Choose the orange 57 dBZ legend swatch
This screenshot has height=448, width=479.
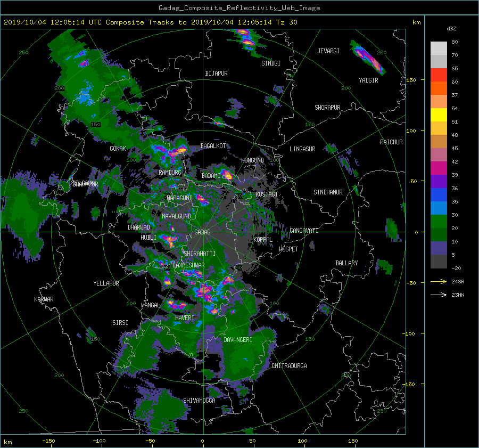[439, 88]
